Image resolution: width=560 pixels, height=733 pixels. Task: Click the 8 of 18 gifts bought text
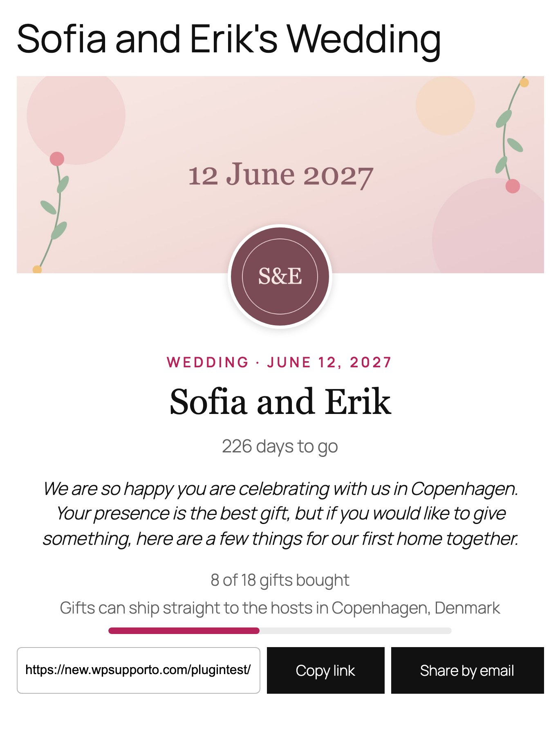[x=280, y=580]
